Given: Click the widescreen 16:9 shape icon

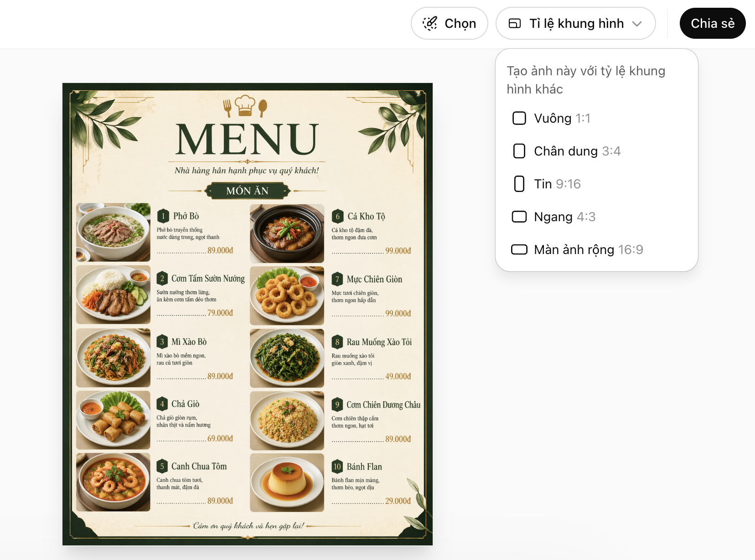Looking at the screenshot, I should click(519, 249).
